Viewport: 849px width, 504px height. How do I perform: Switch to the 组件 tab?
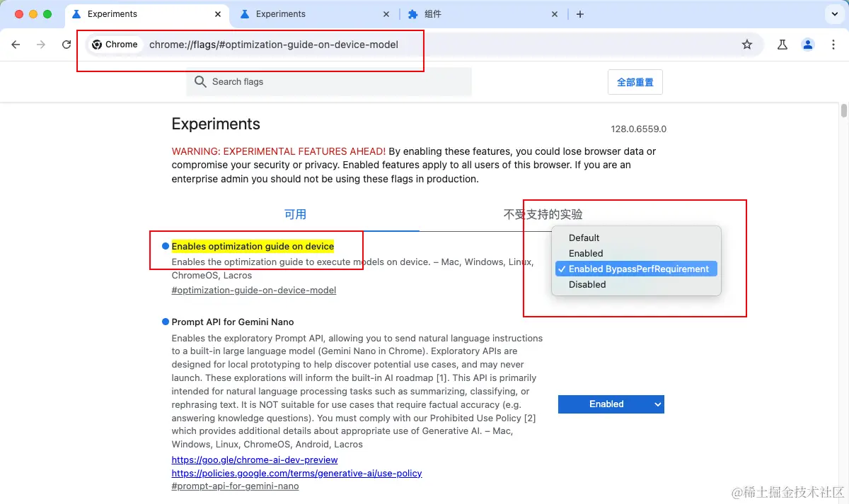pos(484,14)
